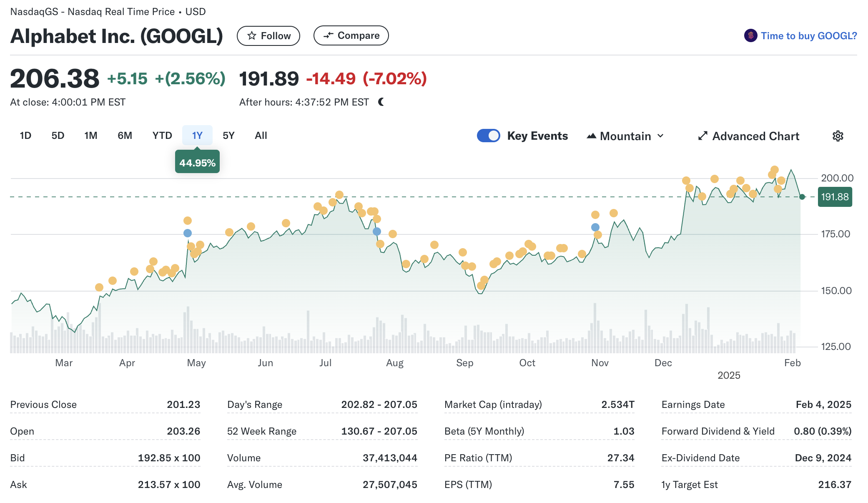
Task: Click the green endpoint dot on price line
Action: (802, 197)
